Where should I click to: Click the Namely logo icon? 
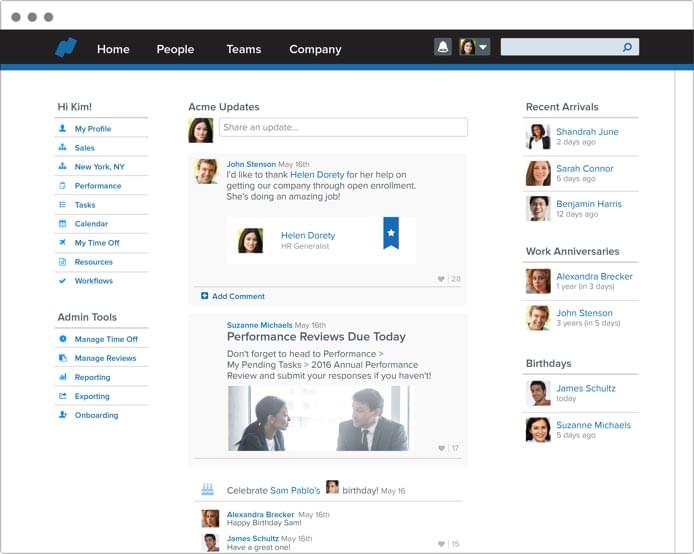(66, 48)
